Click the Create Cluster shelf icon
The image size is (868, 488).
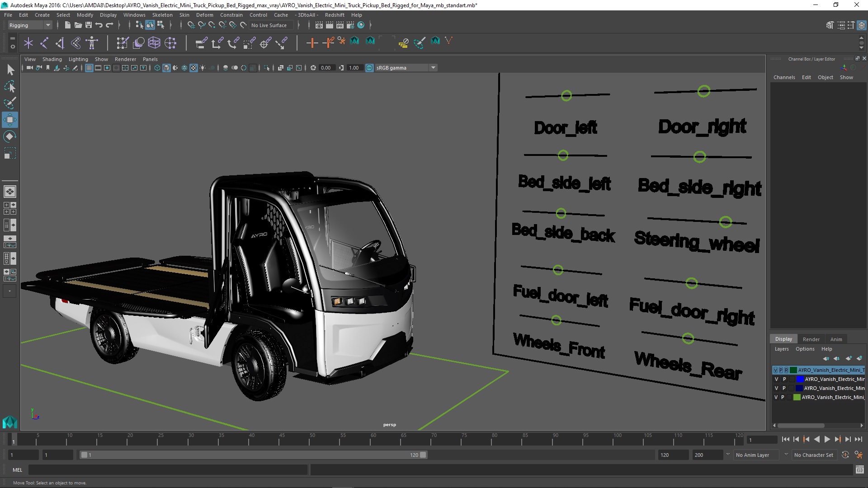[170, 43]
